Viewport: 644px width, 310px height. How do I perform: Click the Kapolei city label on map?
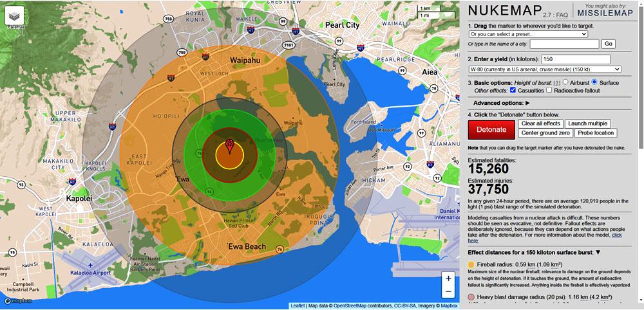(x=79, y=199)
